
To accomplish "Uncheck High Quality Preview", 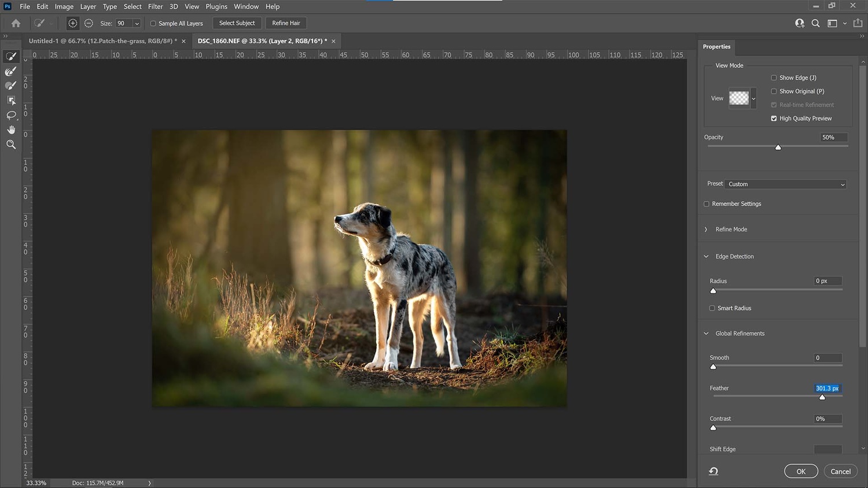I will 774,119.
